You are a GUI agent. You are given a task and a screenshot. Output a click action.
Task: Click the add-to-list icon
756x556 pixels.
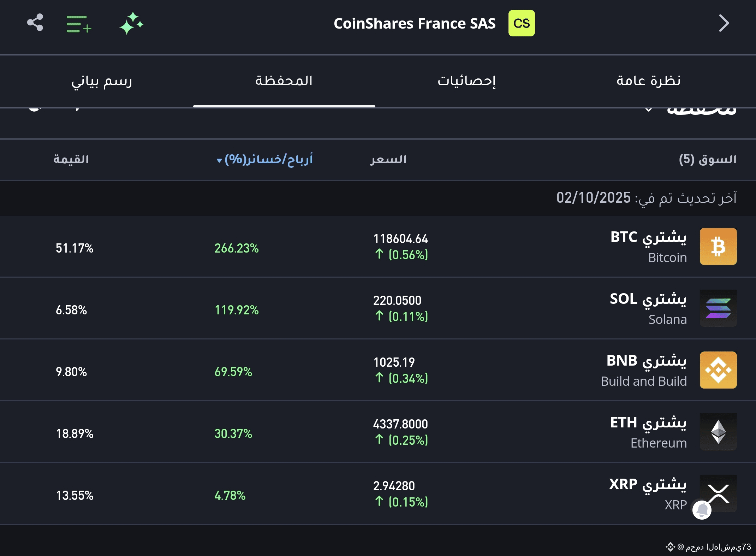[x=78, y=24]
